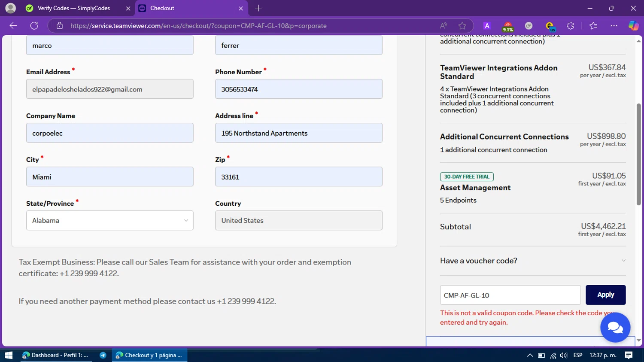
Task: Open the clock showing 12:37 p. m.
Action: coord(603,355)
